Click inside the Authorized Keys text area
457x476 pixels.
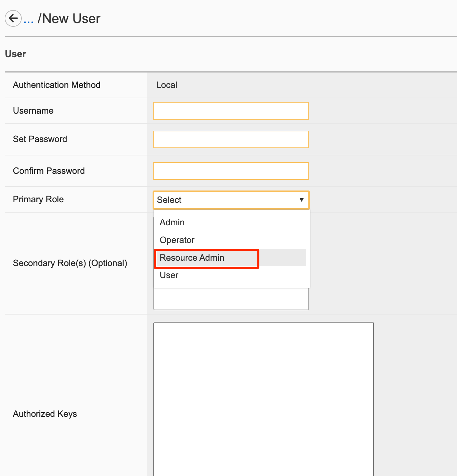(x=263, y=399)
